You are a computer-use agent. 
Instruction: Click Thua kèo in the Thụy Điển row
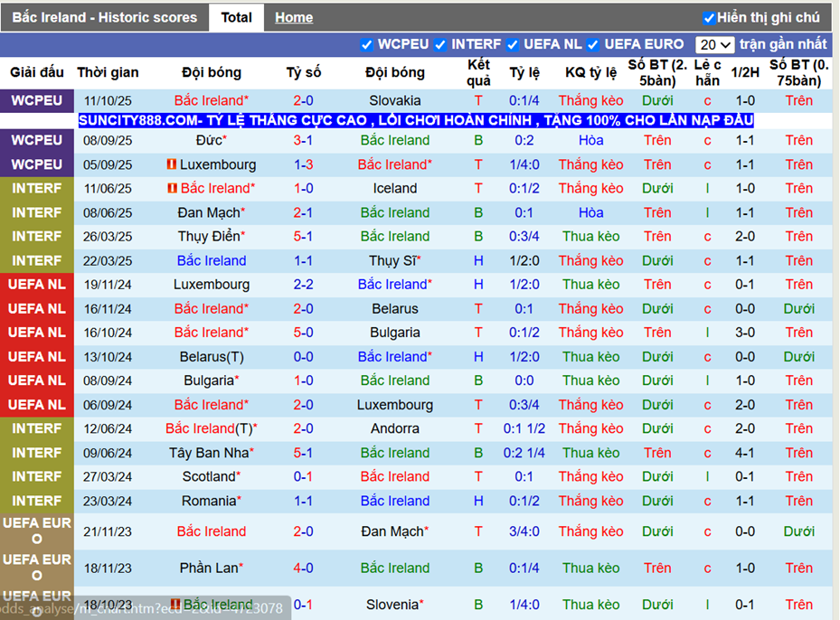590,236
